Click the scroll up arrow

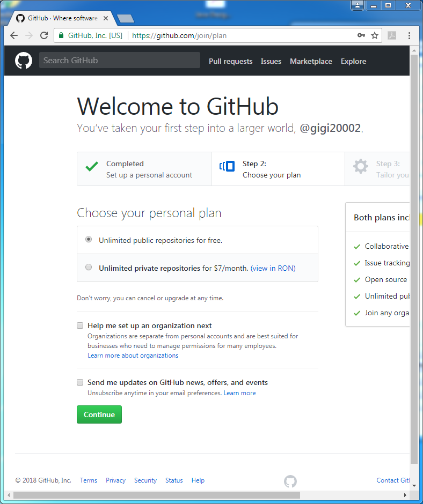click(414, 50)
